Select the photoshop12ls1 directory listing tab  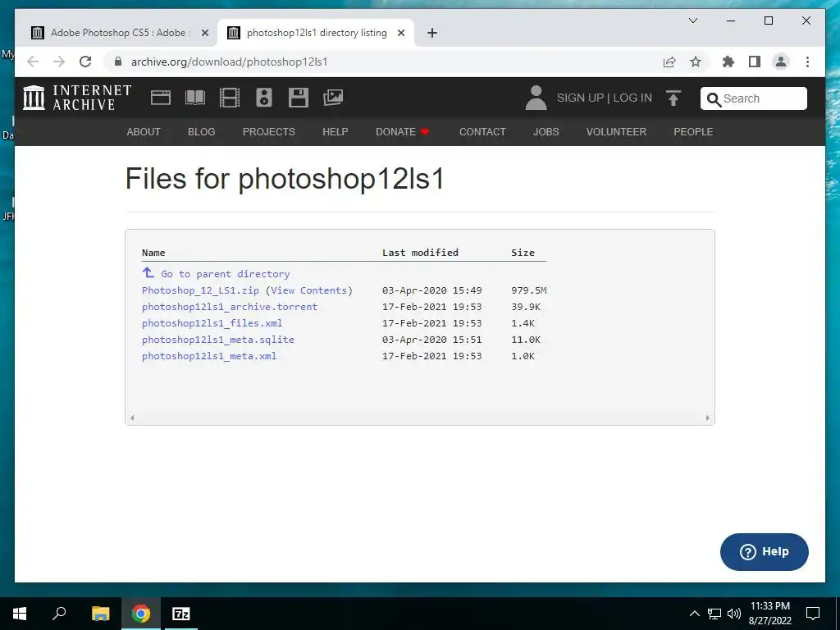pyautogui.click(x=316, y=33)
